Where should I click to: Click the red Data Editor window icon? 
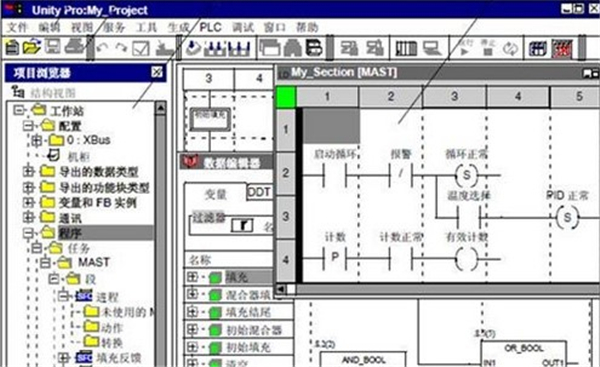point(190,162)
